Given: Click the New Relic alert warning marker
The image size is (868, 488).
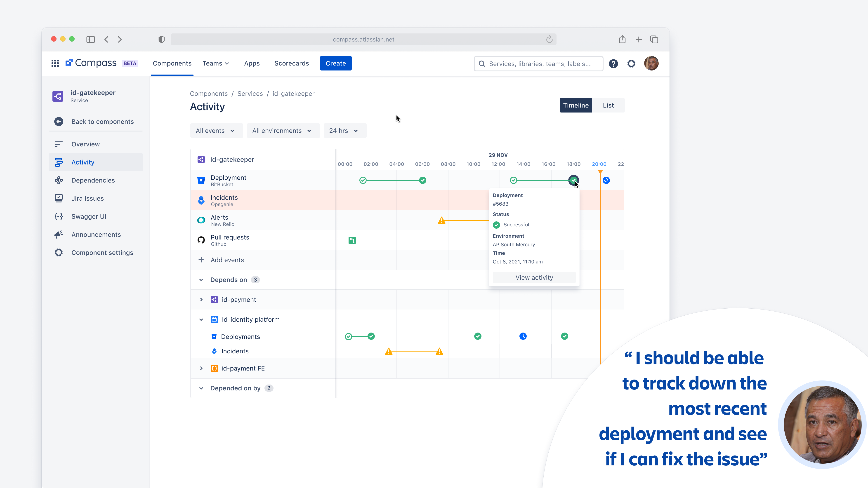Looking at the screenshot, I should click(441, 221).
